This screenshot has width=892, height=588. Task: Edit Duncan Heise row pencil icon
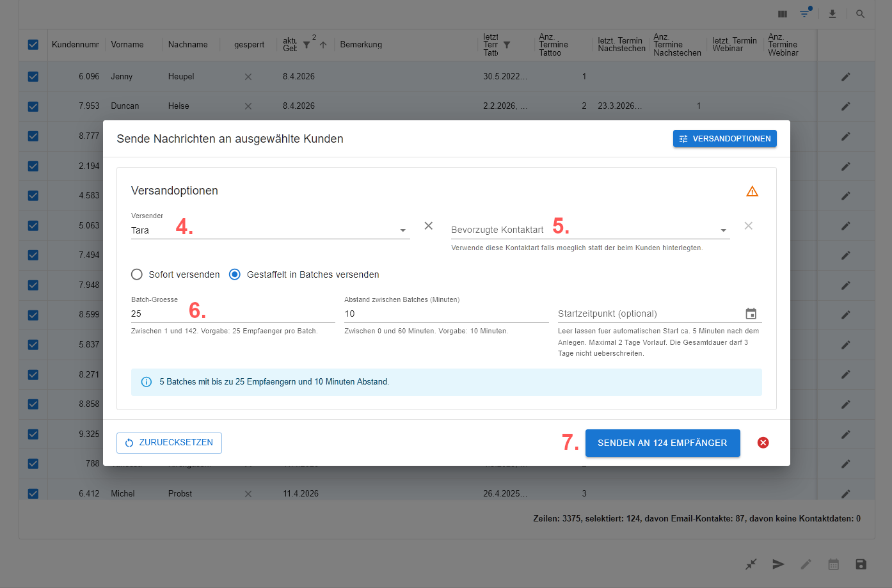[x=846, y=106]
